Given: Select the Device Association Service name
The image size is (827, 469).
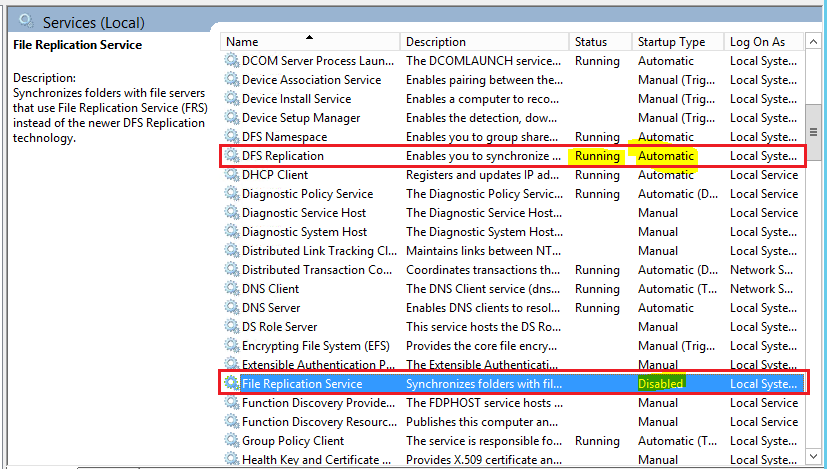Looking at the screenshot, I should pos(311,80).
